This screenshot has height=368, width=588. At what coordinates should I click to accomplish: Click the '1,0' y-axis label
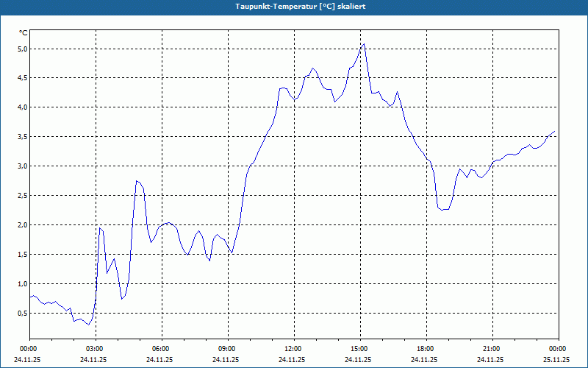[23, 284]
